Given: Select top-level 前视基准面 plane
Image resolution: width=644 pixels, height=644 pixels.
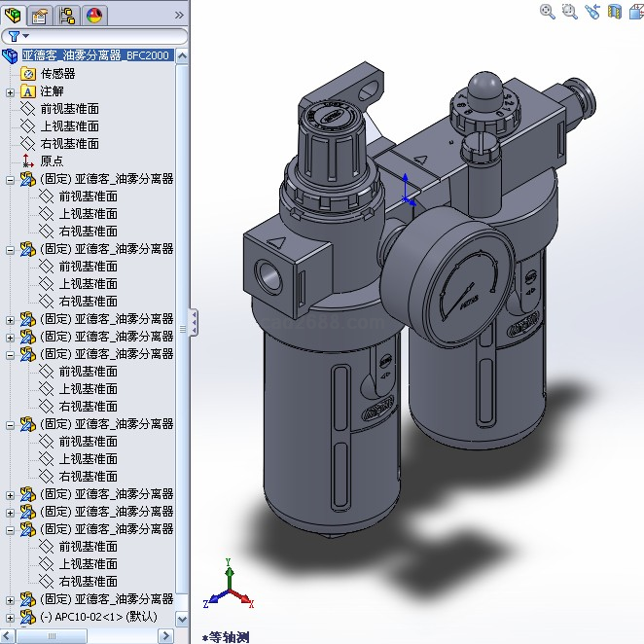Looking at the screenshot, I should tap(69, 108).
